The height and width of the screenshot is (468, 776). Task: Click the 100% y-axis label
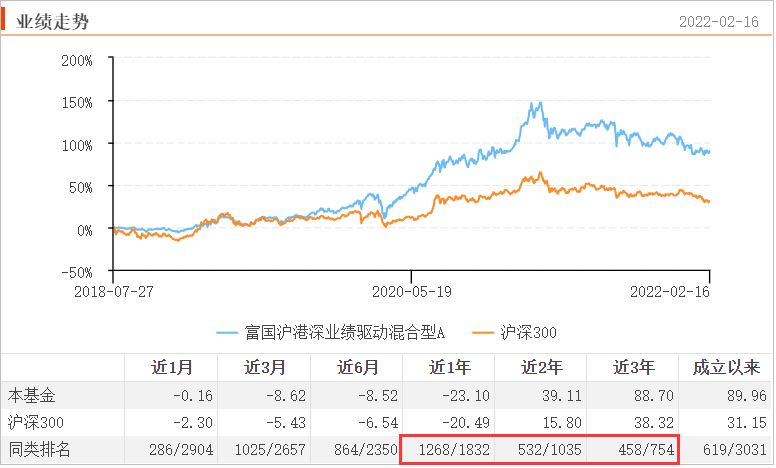(77, 146)
